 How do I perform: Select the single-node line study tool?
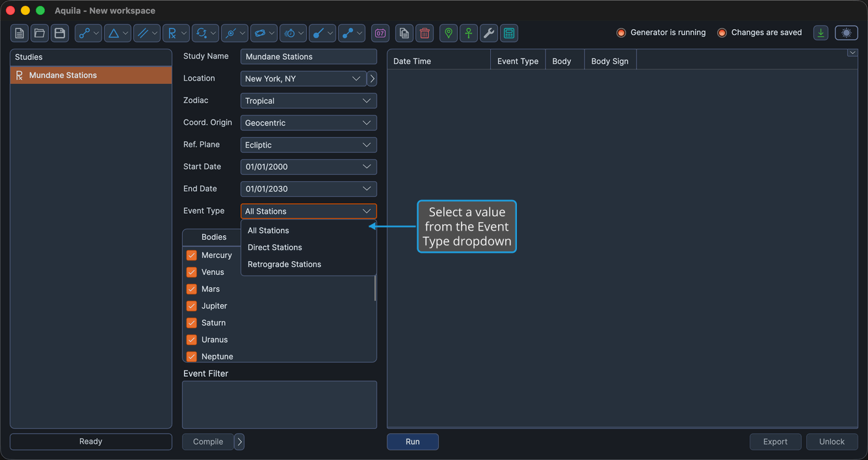tap(318, 33)
